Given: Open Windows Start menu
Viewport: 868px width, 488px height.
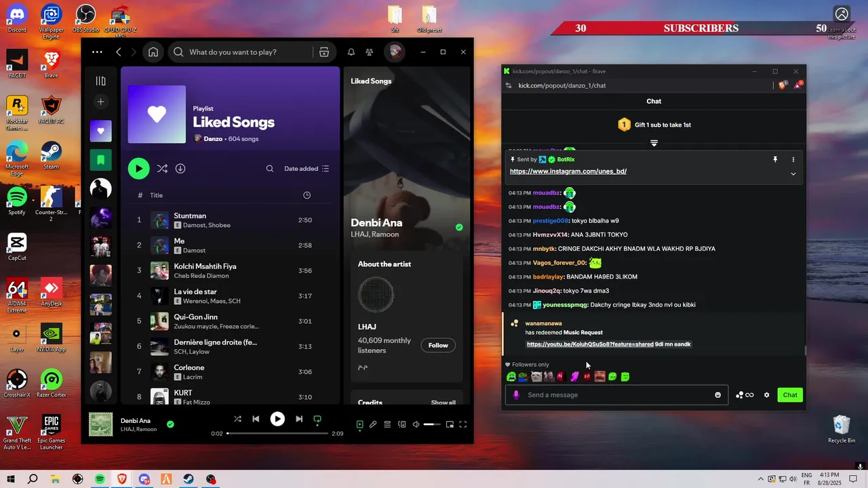Looking at the screenshot, I should [11, 479].
